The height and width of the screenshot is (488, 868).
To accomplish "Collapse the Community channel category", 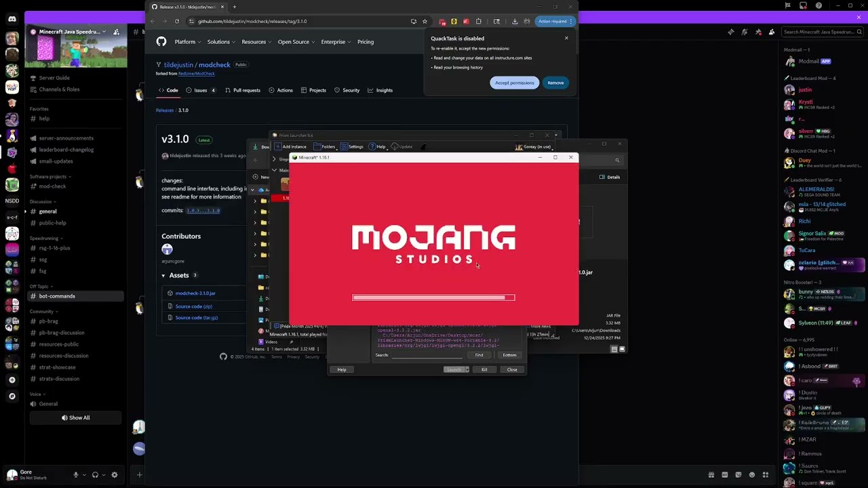I will click(x=43, y=312).
